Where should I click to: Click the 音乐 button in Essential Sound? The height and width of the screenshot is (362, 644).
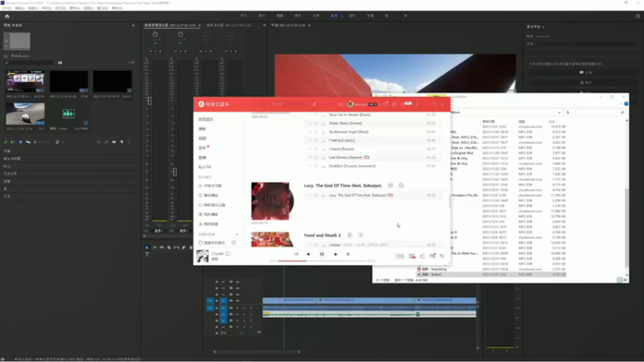(585, 83)
